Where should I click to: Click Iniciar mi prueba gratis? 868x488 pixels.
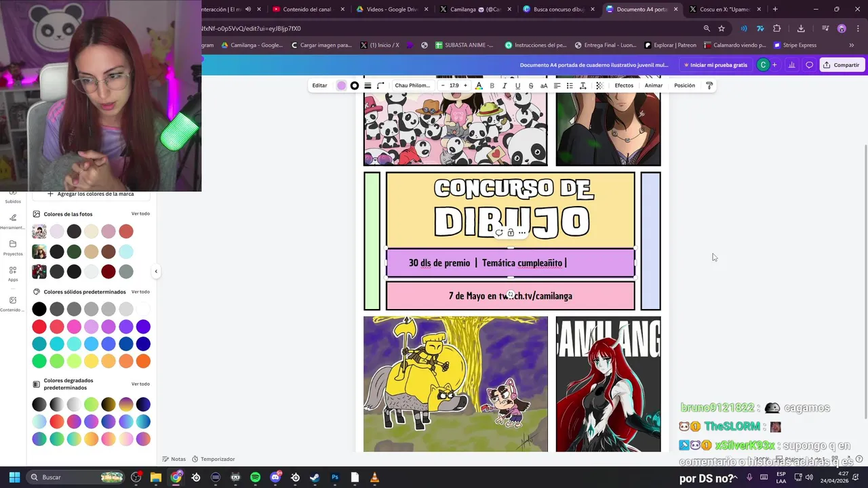(x=715, y=65)
